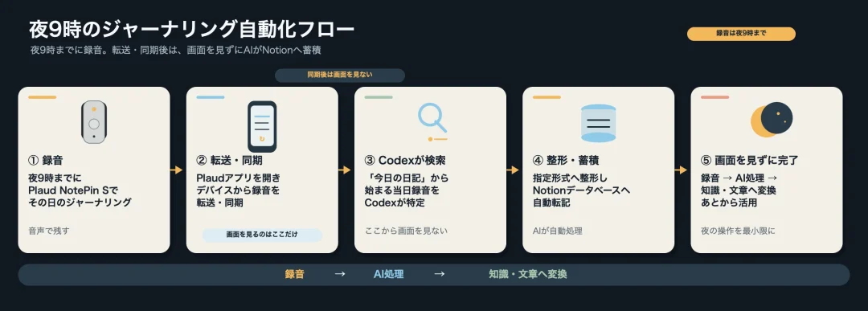
Task: Select the dark pill '同期後は画面を見ない'
Action: (340, 76)
